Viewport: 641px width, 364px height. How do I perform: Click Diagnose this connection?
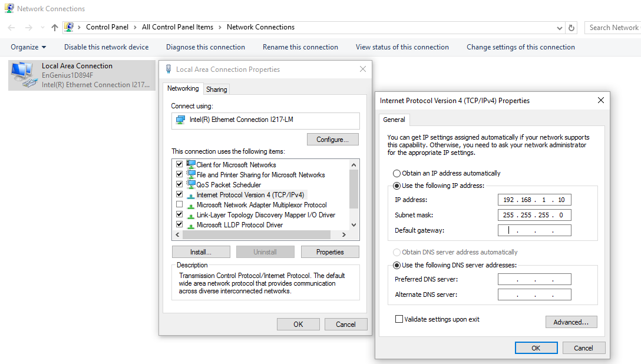[x=205, y=47]
